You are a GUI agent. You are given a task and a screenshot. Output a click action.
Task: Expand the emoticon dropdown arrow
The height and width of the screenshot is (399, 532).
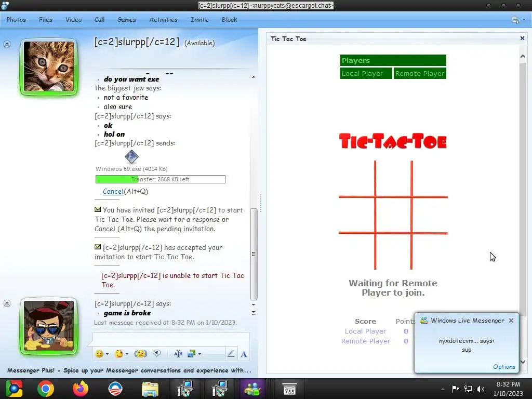click(107, 354)
